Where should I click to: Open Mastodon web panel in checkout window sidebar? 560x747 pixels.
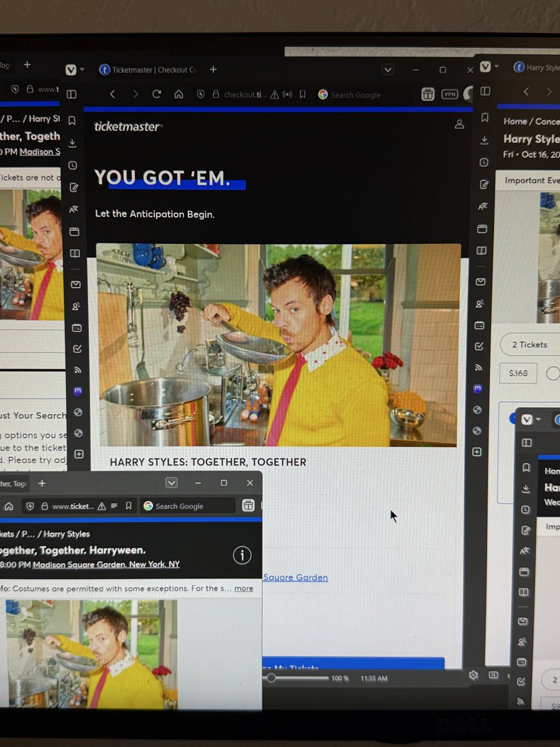(x=78, y=391)
